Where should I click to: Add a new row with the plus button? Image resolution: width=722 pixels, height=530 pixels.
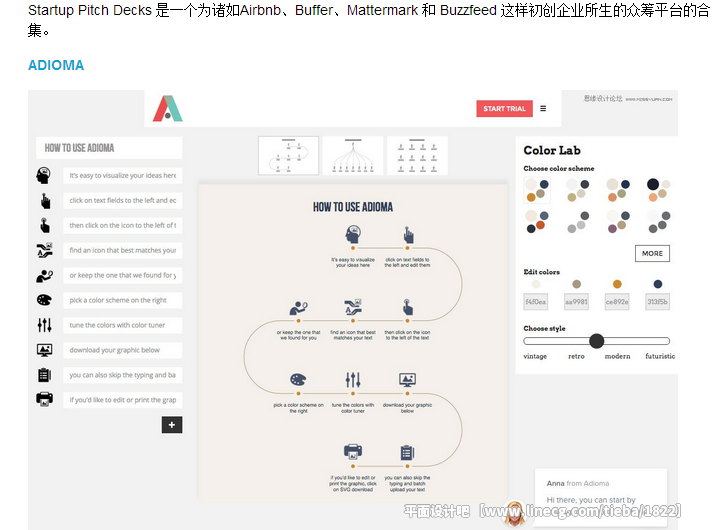(172, 425)
